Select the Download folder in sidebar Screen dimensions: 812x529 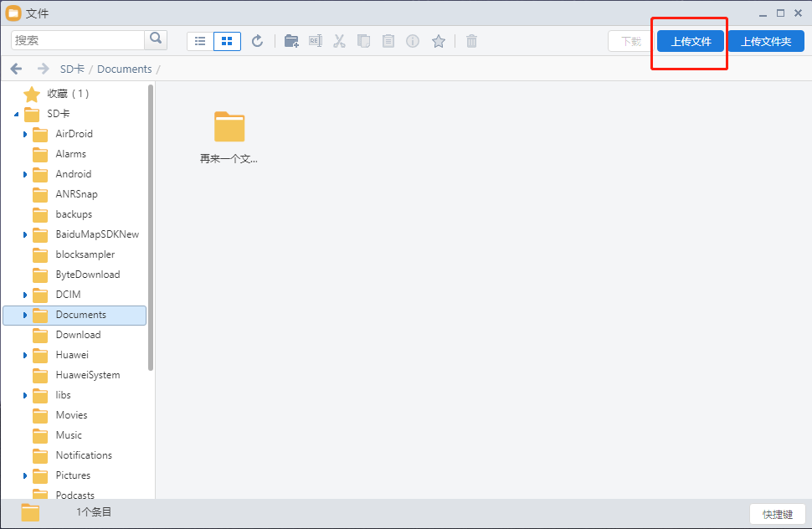coord(78,335)
